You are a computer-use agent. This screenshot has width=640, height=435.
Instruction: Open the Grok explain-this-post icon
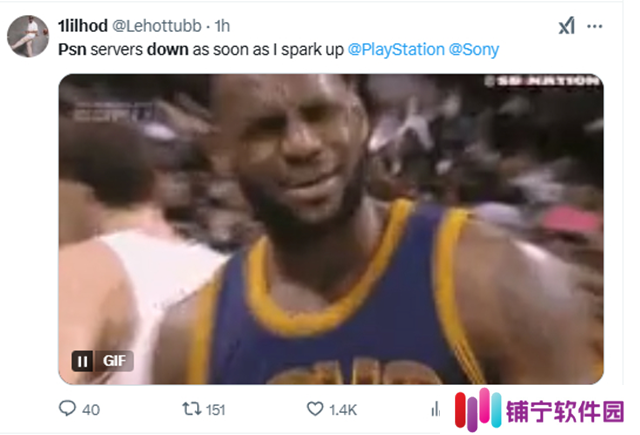click(567, 26)
